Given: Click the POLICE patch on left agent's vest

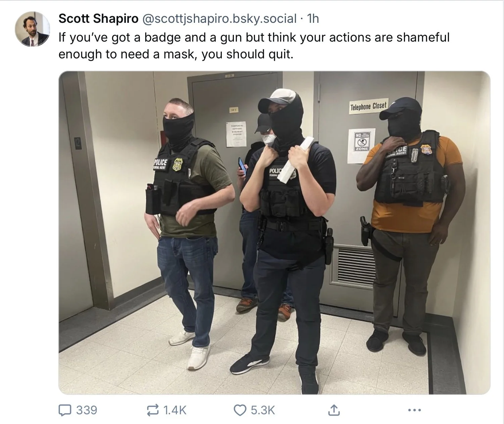Looking at the screenshot, I should pos(161,164).
